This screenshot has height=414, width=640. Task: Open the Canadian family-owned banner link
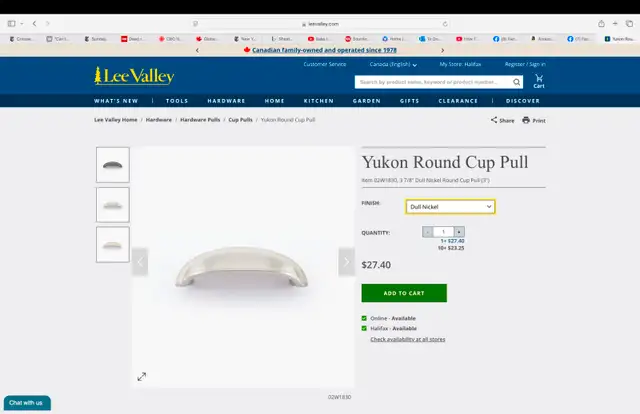click(x=324, y=50)
